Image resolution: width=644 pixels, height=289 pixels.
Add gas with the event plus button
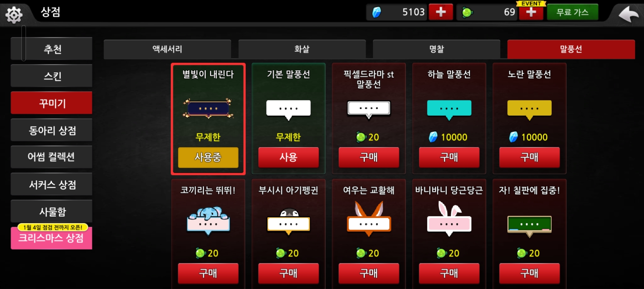click(531, 12)
